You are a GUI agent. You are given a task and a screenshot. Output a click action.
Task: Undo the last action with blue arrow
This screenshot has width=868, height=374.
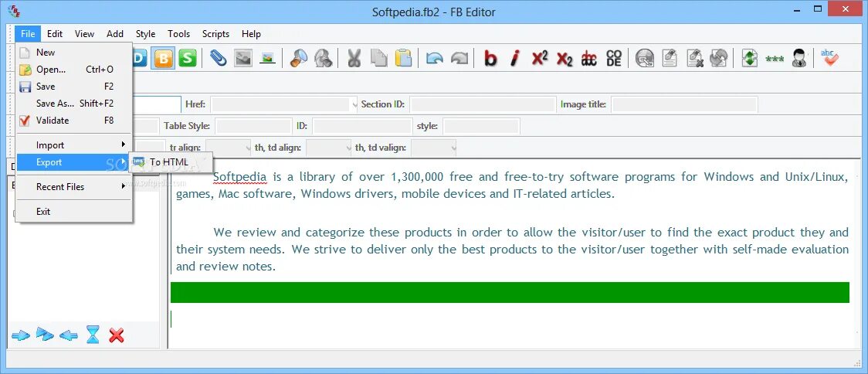tap(435, 58)
